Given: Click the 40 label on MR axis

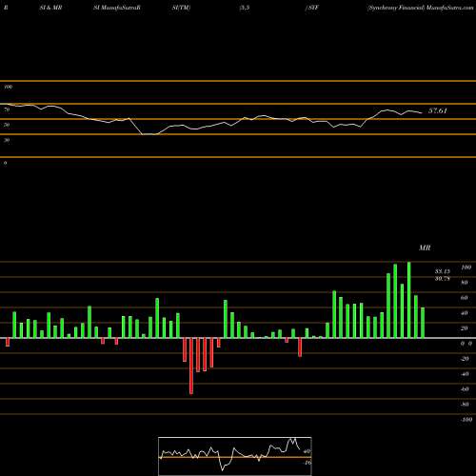Looking at the screenshot, I should click(465, 313).
